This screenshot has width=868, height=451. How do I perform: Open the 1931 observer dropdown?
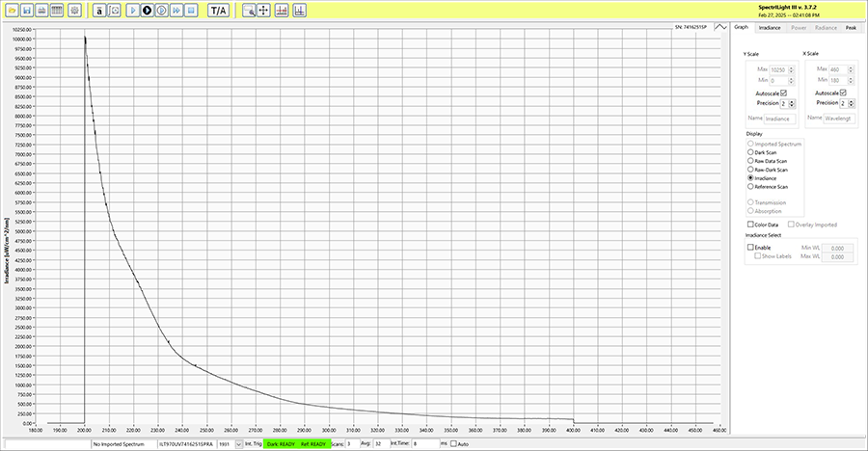tap(238, 444)
